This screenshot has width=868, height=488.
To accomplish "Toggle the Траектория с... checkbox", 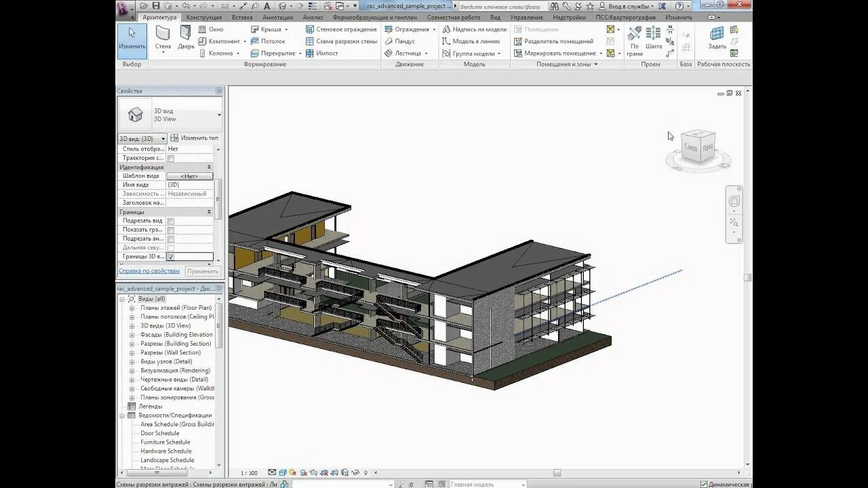I will pyautogui.click(x=171, y=158).
